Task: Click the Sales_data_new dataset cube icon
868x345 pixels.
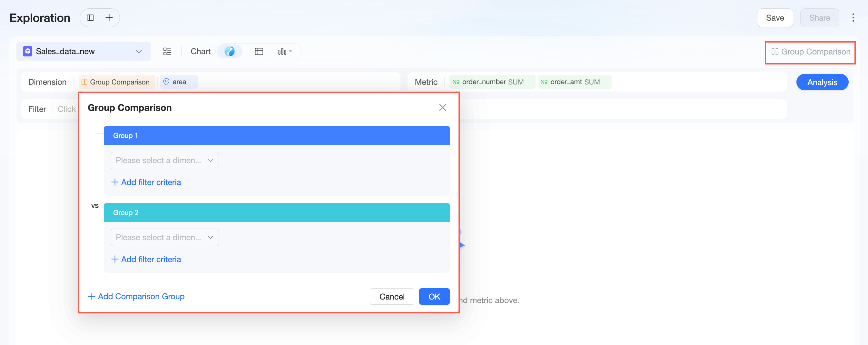Action: (27, 51)
